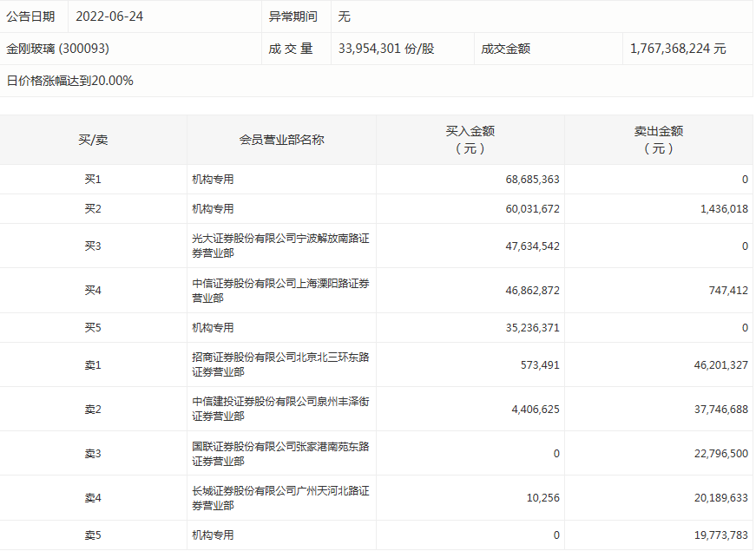
Task: Click 中信证券上海溧阳路证券营业部 entry
Action: 279,291
